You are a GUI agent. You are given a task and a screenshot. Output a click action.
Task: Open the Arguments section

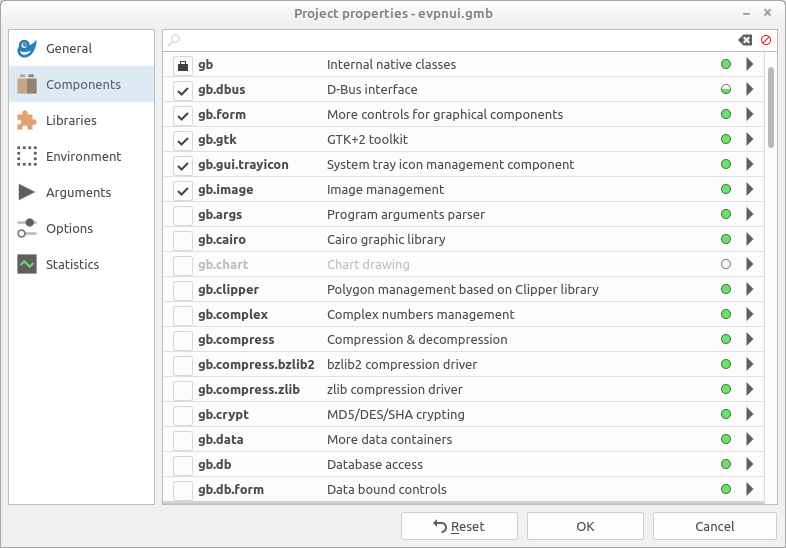(78, 193)
